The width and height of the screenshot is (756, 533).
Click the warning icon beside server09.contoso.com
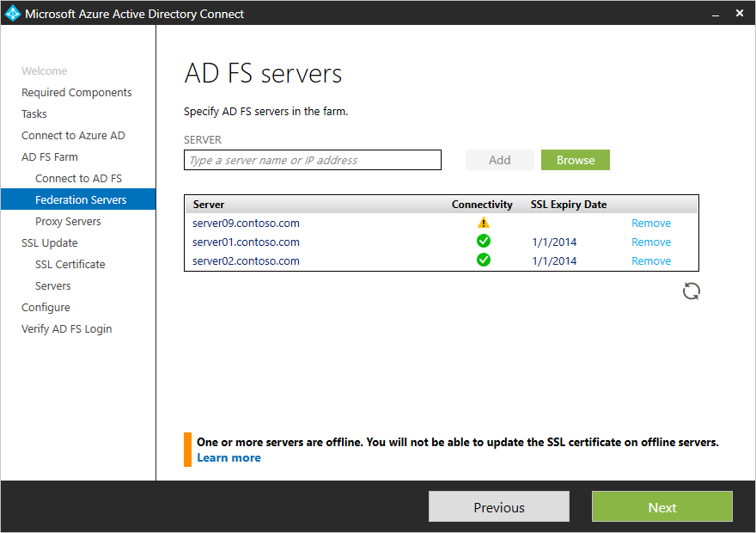483,223
